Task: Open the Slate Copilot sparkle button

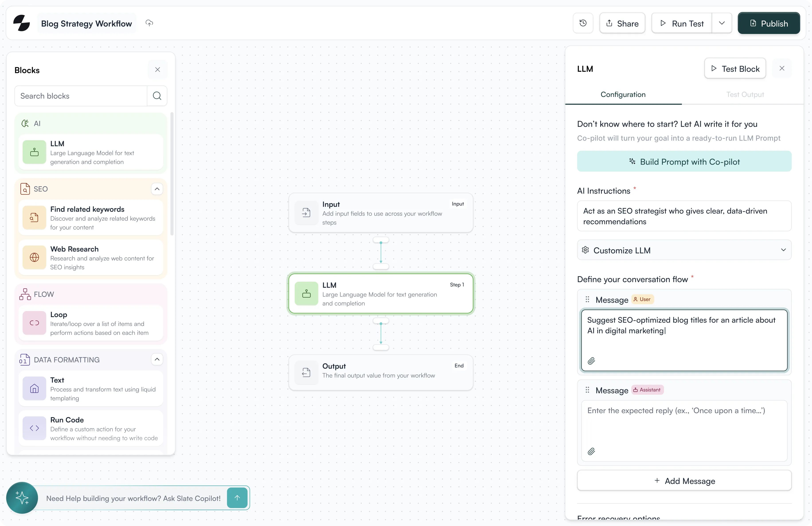Action: click(x=22, y=498)
